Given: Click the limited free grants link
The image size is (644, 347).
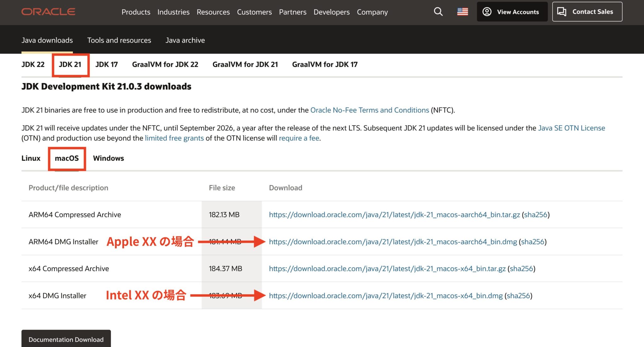Looking at the screenshot, I should point(174,138).
